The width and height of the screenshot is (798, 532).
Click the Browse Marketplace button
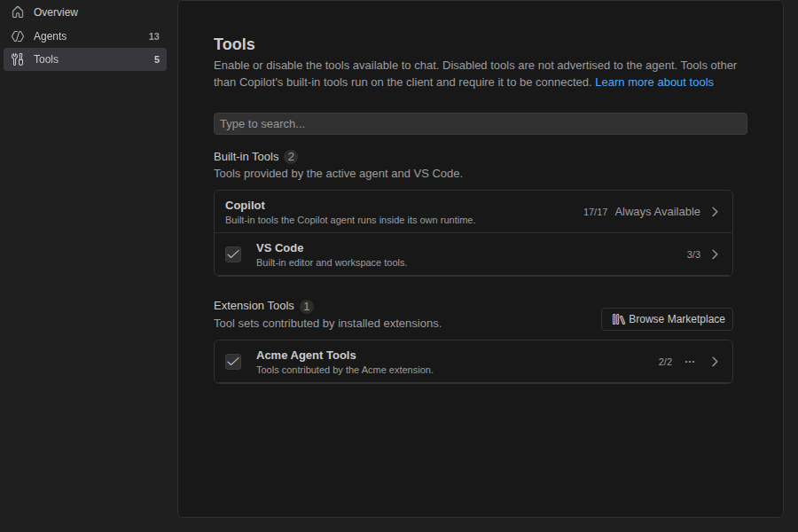coord(667,319)
